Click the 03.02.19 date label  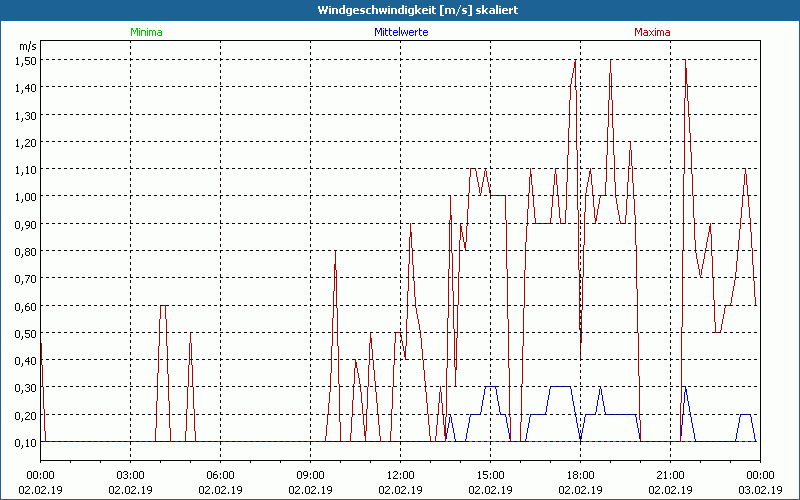pyautogui.click(x=760, y=489)
